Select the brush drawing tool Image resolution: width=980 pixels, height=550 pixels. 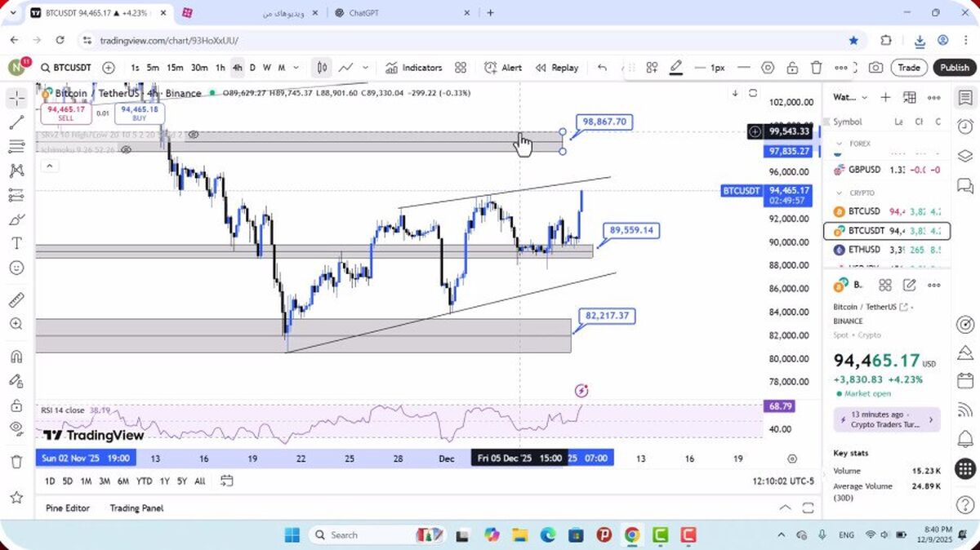point(17,220)
